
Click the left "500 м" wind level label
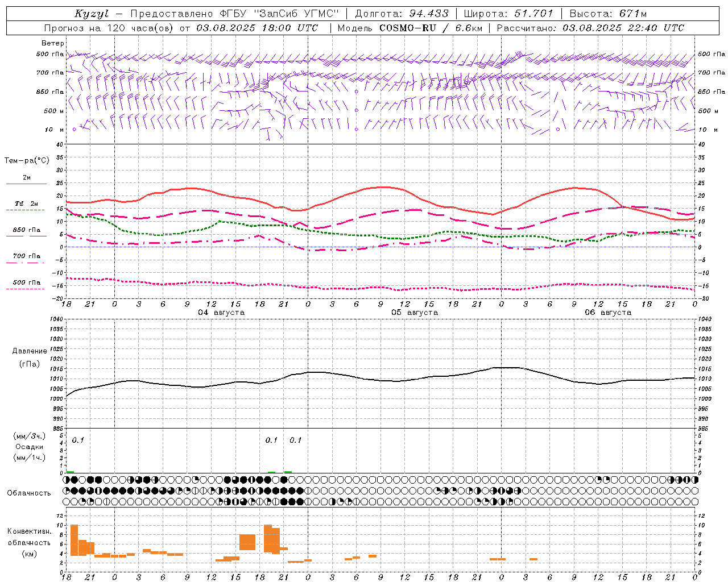coord(54,111)
